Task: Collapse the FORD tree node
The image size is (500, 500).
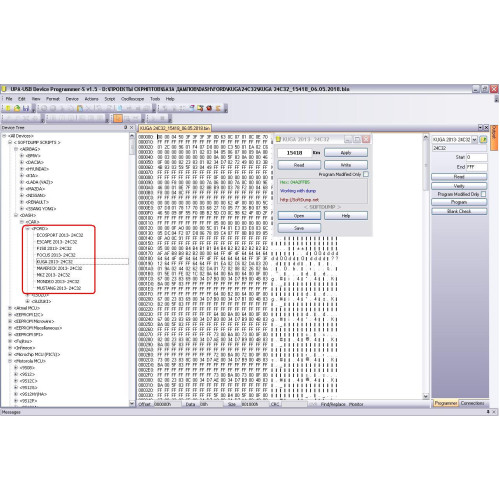Action: point(28,229)
